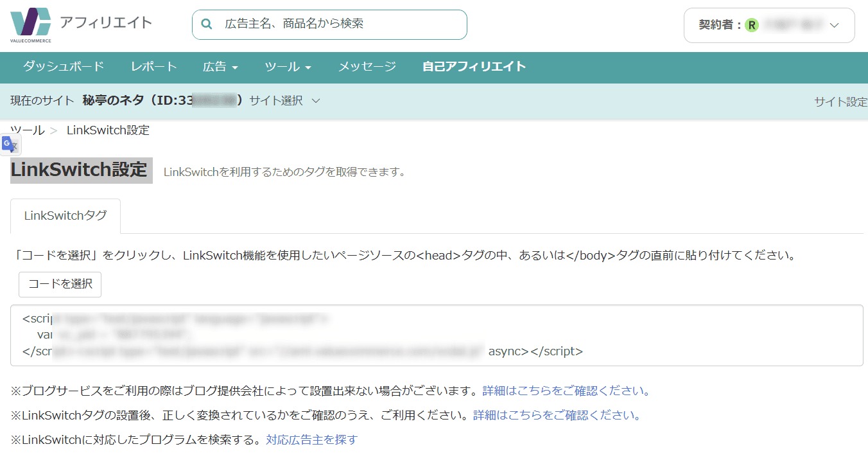Open tag conversion check details link
The width and height of the screenshot is (868, 460).
click(557, 415)
